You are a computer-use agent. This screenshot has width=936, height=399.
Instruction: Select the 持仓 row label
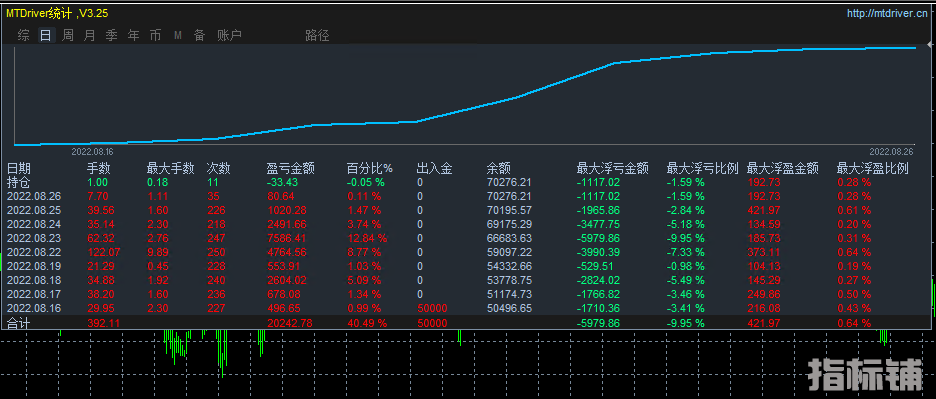point(19,182)
